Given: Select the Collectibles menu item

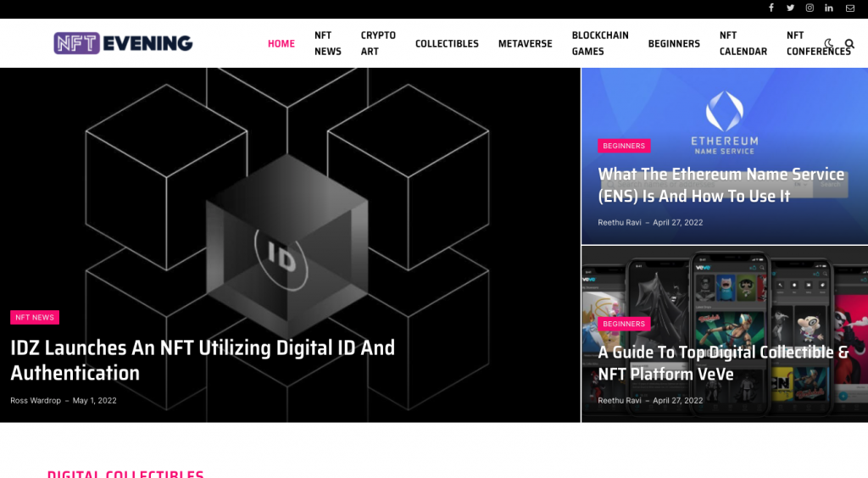Looking at the screenshot, I should coord(447,43).
